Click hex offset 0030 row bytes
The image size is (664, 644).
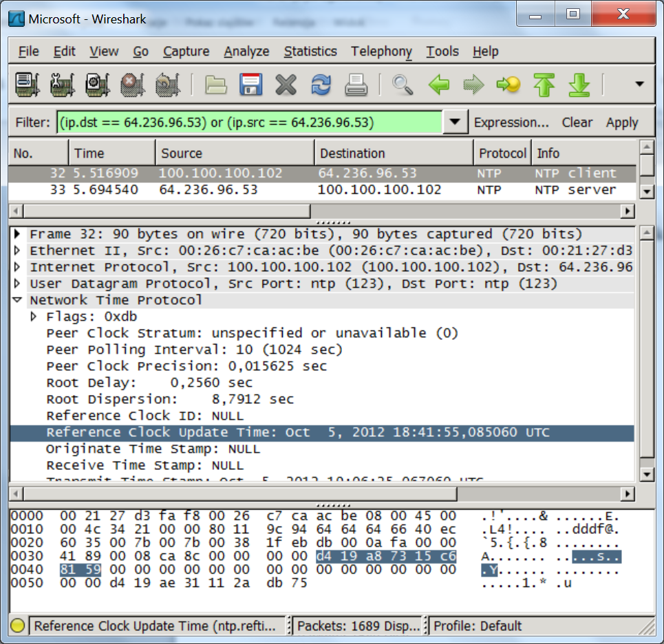pos(258,556)
